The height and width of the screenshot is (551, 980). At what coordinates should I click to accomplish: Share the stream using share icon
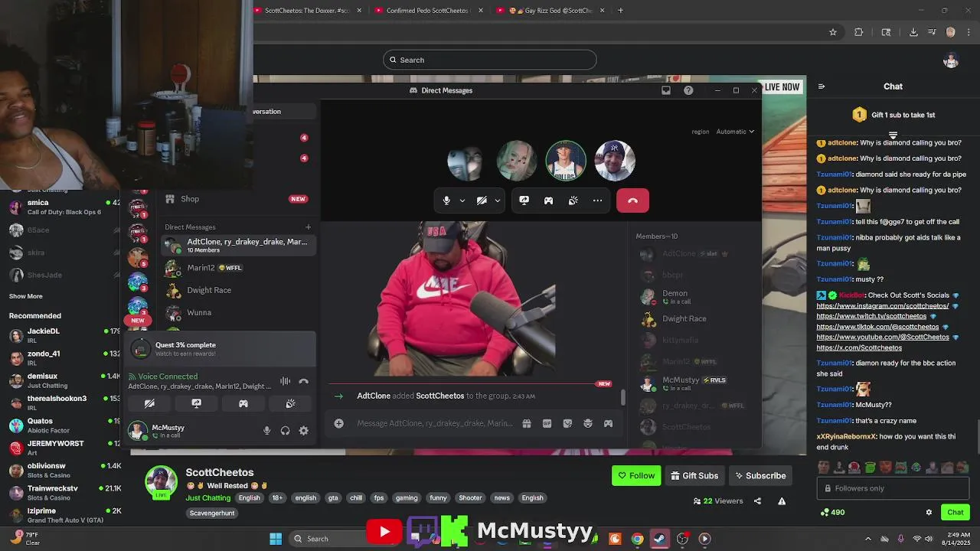click(757, 501)
